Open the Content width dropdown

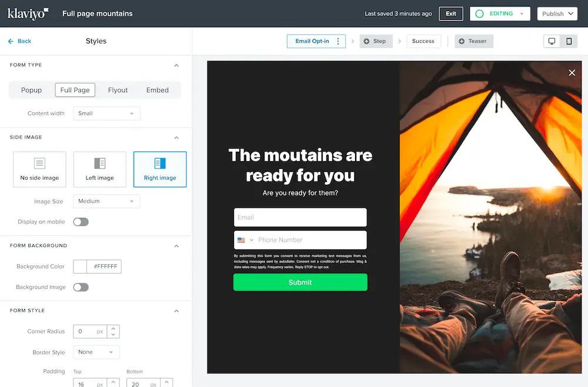[x=106, y=113]
